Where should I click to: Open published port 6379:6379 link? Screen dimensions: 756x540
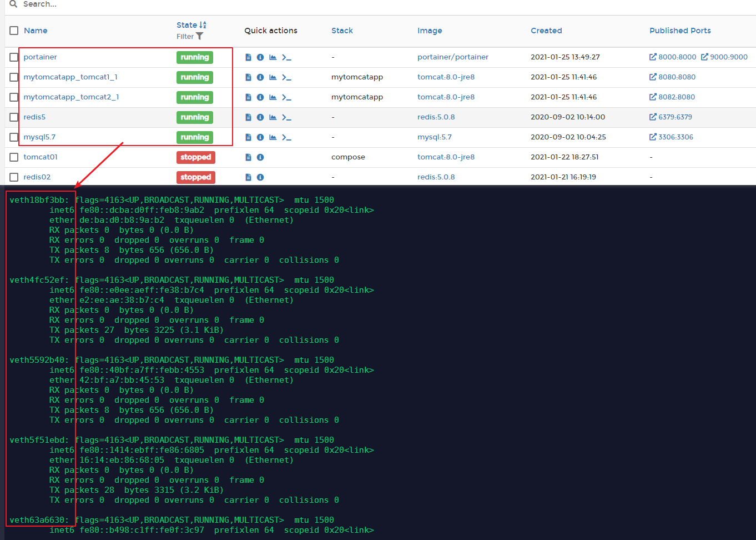click(671, 117)
